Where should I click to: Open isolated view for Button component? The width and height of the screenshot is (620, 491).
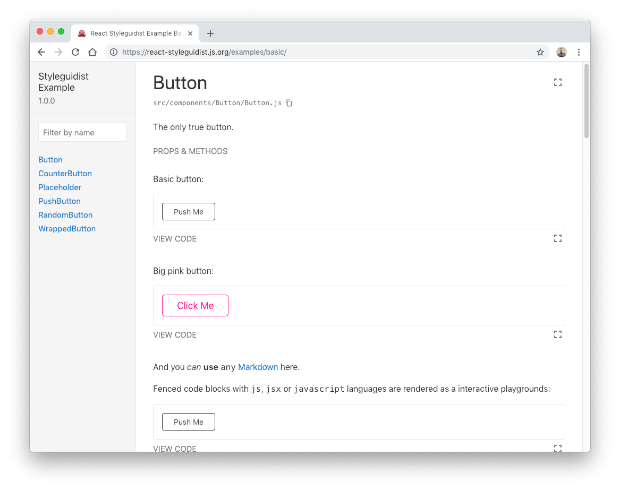(x=558, y=82)
